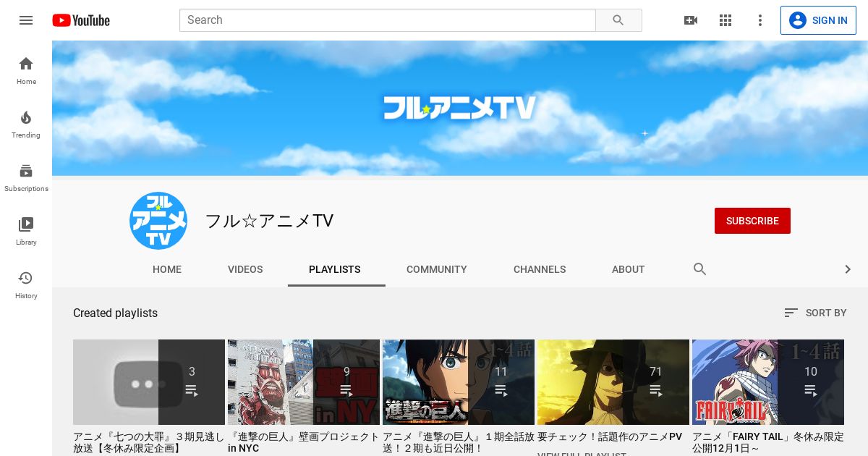Click the channel name フル☆アニメTV

tap(269, 221)
